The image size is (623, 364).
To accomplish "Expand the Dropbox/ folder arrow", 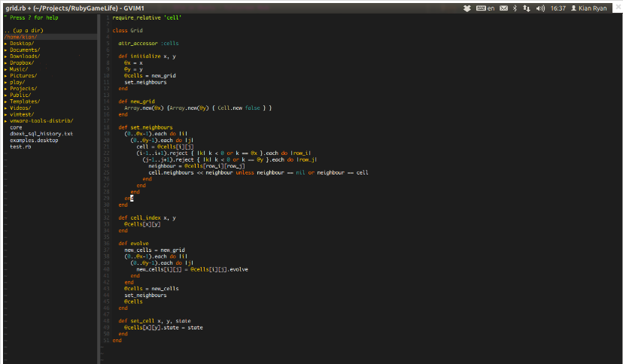I will point(5,62).
